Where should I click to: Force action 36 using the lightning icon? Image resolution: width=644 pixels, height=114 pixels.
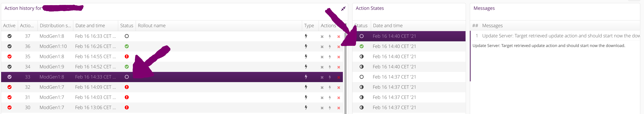(x=330, y=46)
